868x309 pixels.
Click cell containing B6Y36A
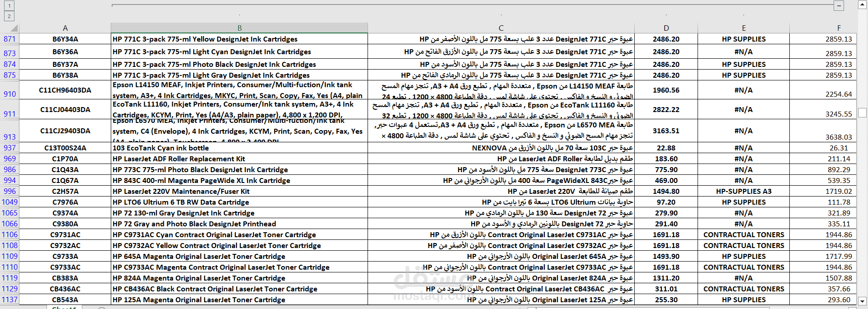coord(65,51)
